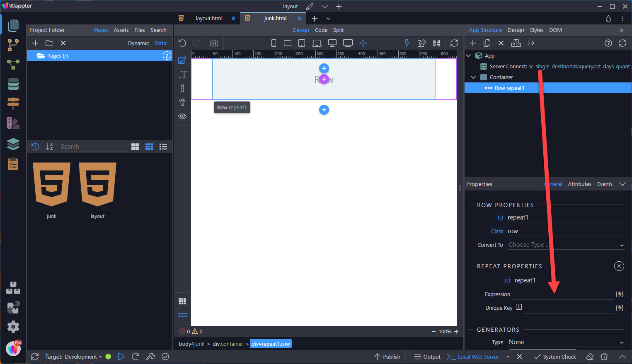
Task: Collapse the Container tree node
Action: click(473, 77)
